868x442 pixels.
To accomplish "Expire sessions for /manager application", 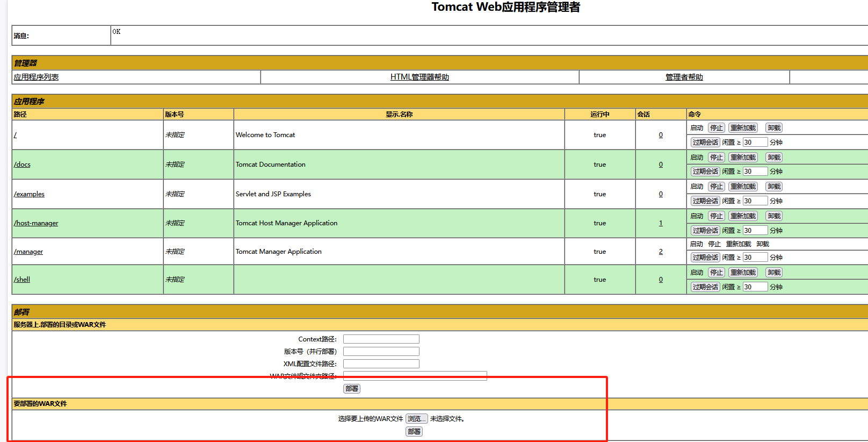I will (x=705, y=258).
